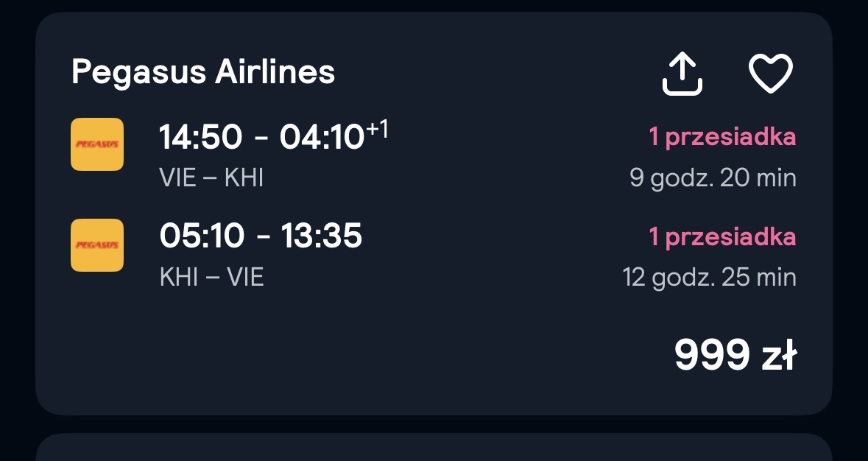Screen dimensions: 868x461
Task: Click the 05:10 return departure time
Action: coord(202,235)
